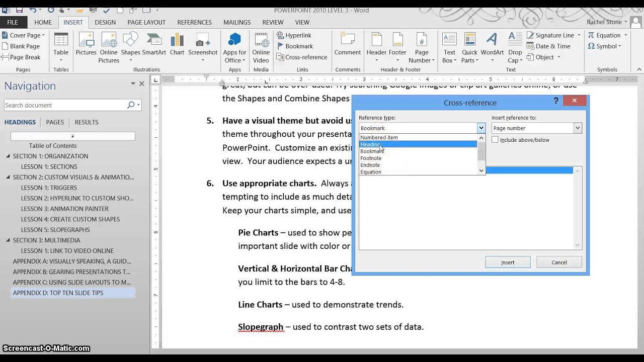
Task: Collapse SECTION 3: MULTIMEDIA using its triangle
Action: pyautogui.click(x=8, y=240)
